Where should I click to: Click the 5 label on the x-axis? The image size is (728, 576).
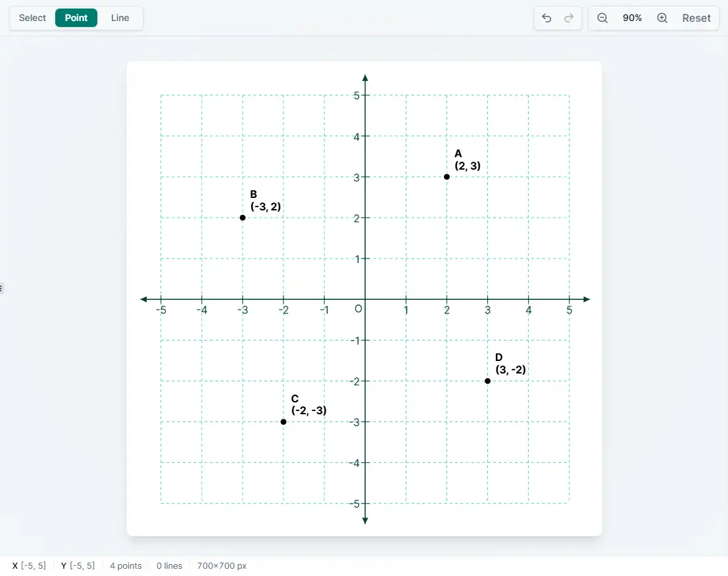pos(570,310)
